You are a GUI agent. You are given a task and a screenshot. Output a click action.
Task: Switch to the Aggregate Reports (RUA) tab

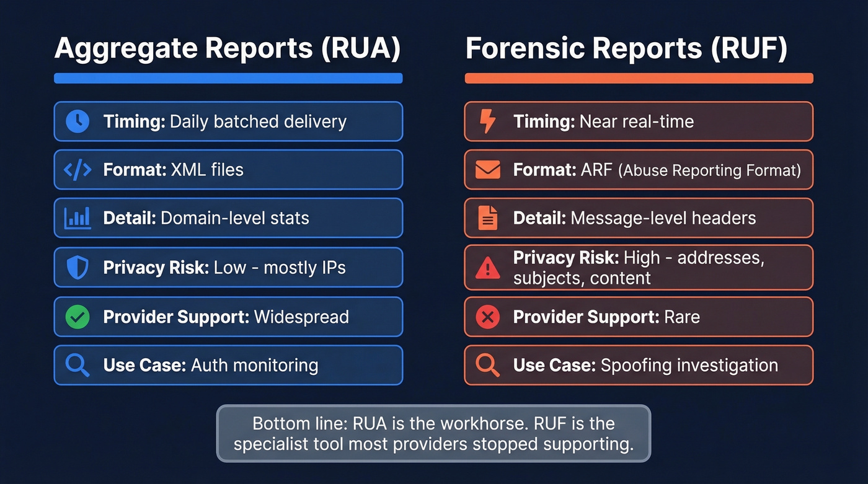[x=228, y=48]
